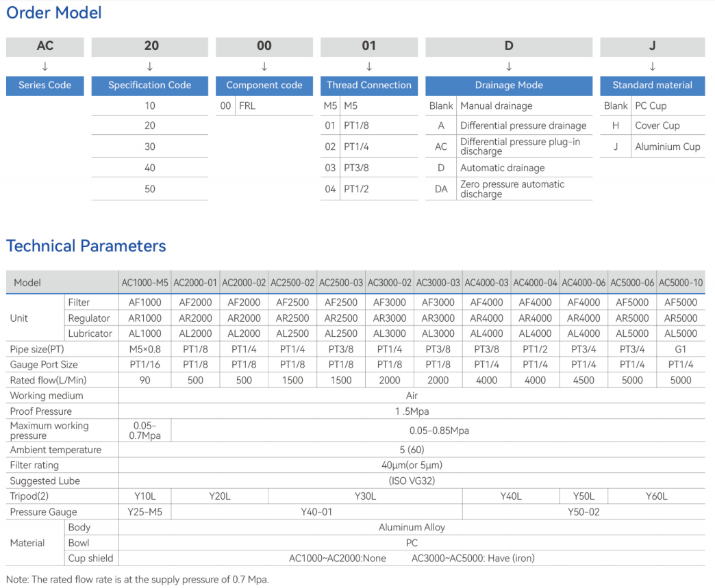The width and height of the screenshot is (715, 588).
Task: Click the 'AC5000-10' column header
Action: 681,283
